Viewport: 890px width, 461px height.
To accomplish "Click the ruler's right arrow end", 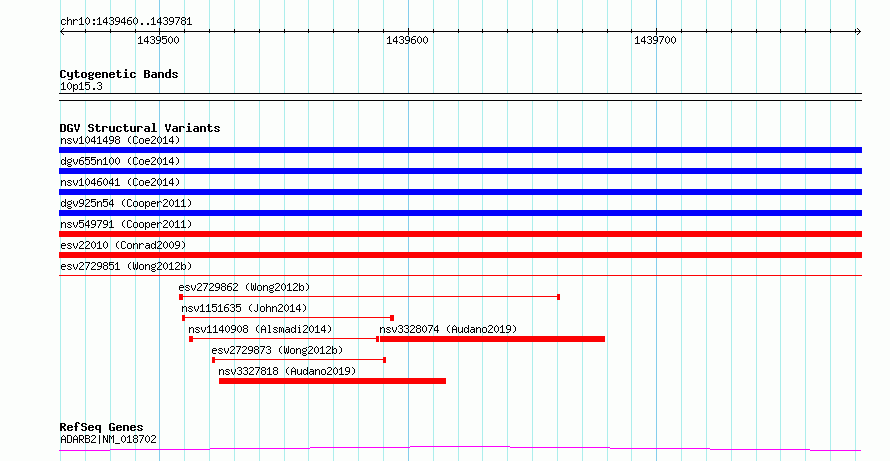I will [859, 32].
